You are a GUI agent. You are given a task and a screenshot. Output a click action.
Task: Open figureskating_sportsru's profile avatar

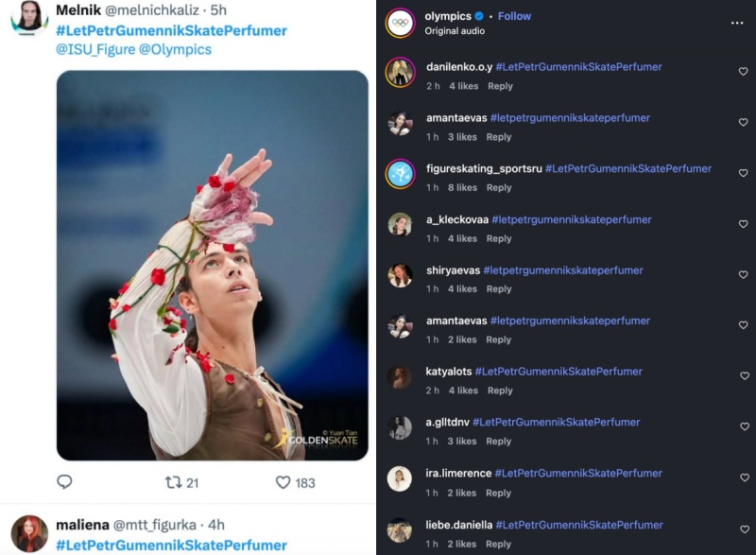tap(400, 174)
